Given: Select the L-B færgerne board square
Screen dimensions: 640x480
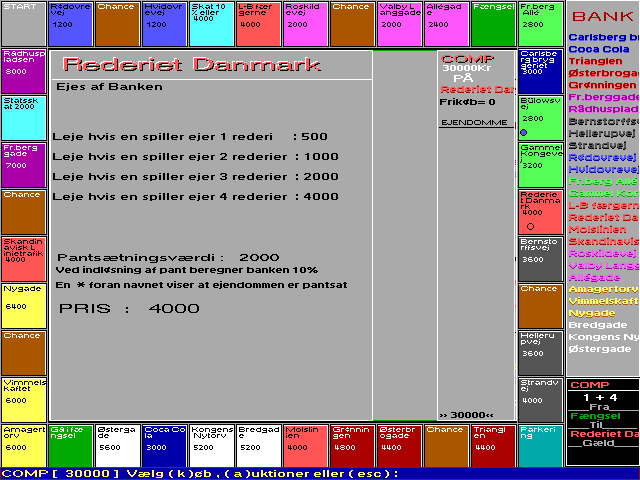Looking at the screenshot, I should click(258, 24).
